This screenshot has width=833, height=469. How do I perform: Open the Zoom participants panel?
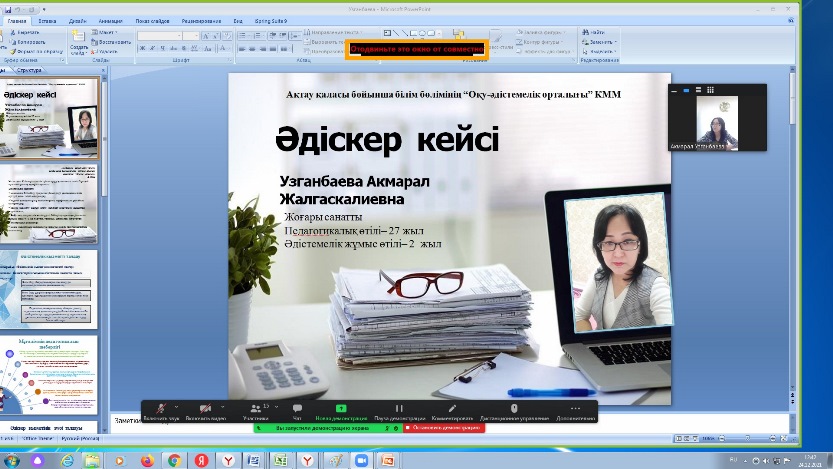point(255,409)
